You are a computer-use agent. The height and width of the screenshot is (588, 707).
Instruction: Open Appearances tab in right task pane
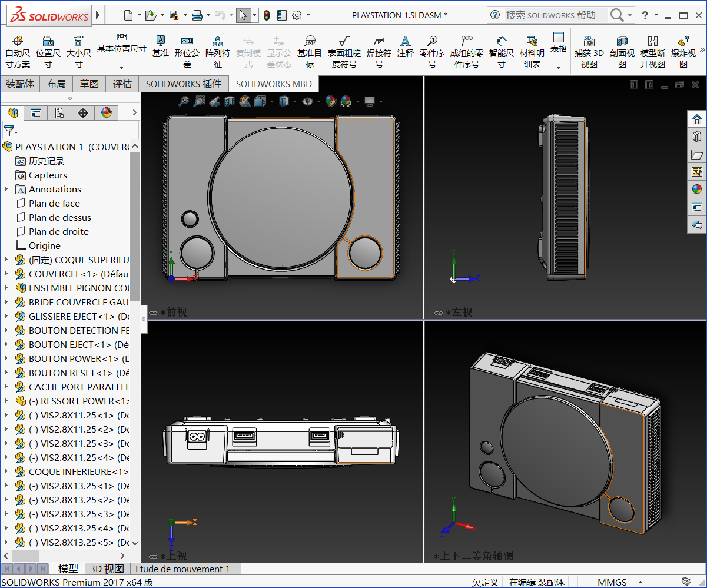(x=697, y=190)
